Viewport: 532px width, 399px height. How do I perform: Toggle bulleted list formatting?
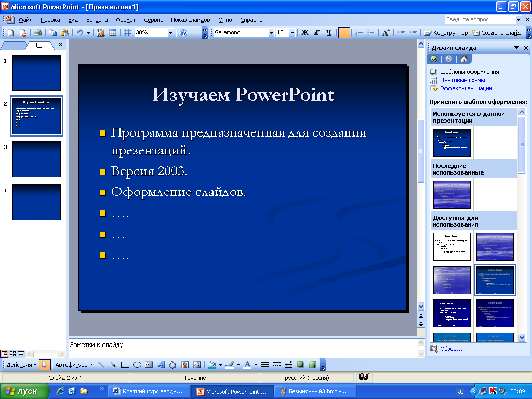371,33
